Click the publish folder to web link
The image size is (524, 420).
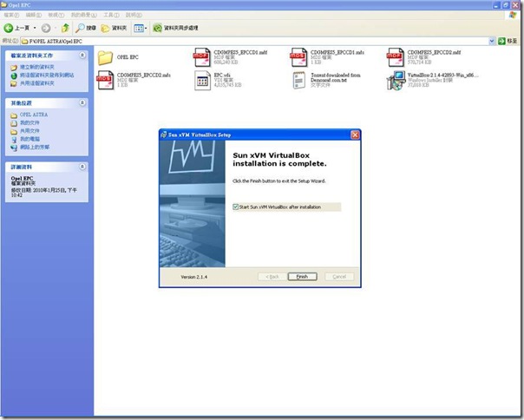point(47,75)
